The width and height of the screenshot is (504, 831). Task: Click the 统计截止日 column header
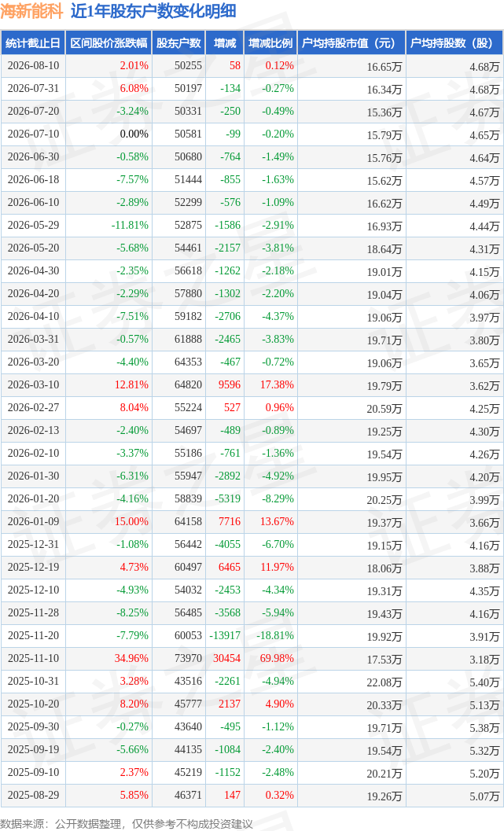coord(33,43)
